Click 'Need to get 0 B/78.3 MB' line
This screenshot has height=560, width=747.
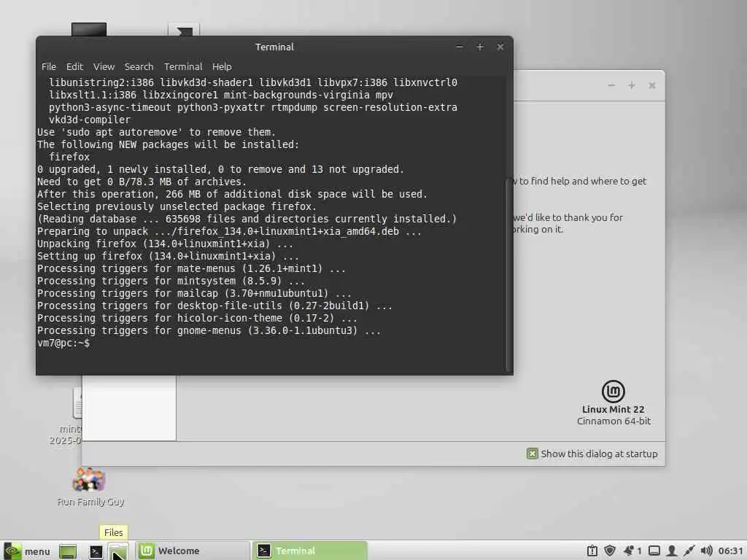coord(142,182)
